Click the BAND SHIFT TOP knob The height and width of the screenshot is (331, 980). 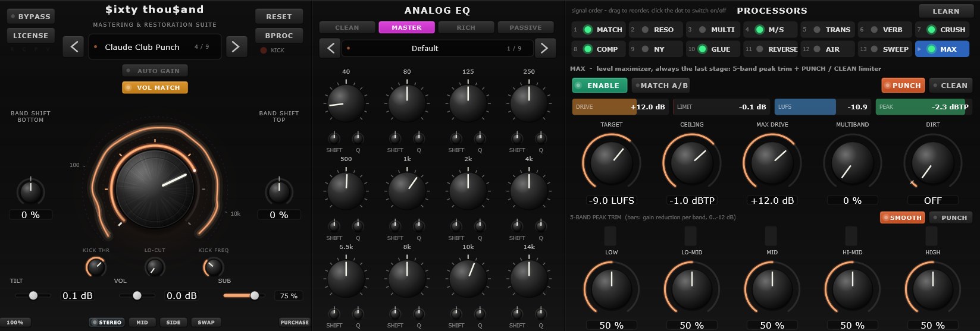pyautogui.click(x=279, y=192)
